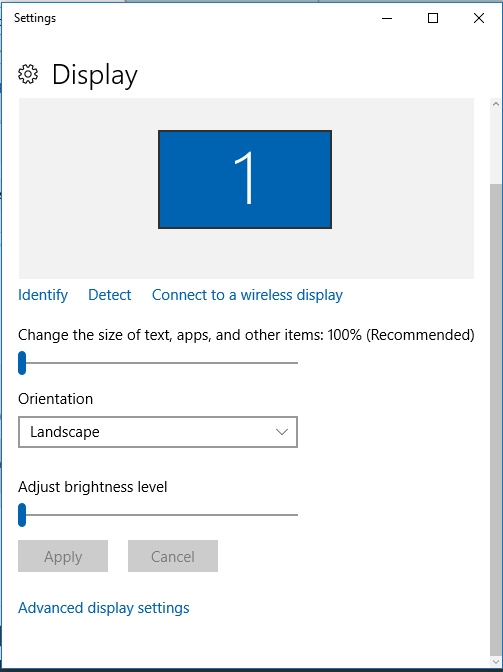Click the scrollbar up arrow

(496, 104)
